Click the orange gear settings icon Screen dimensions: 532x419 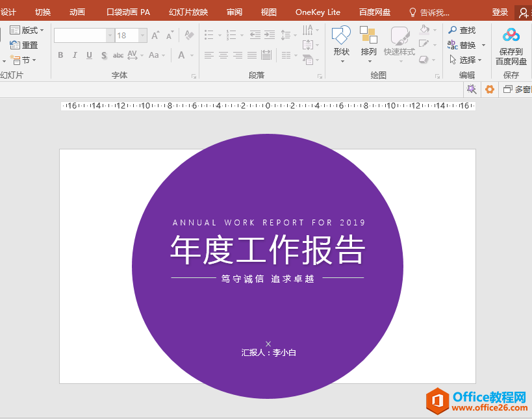490,90
